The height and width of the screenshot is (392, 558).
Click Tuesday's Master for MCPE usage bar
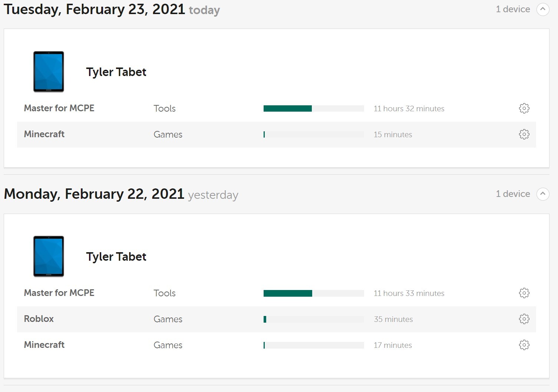coord(313,108)
